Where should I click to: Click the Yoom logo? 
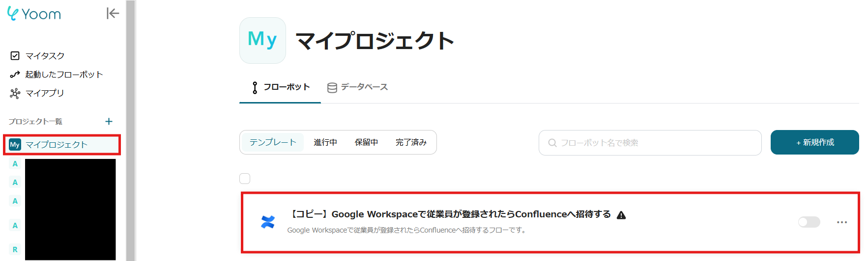(x=34, y=14)
